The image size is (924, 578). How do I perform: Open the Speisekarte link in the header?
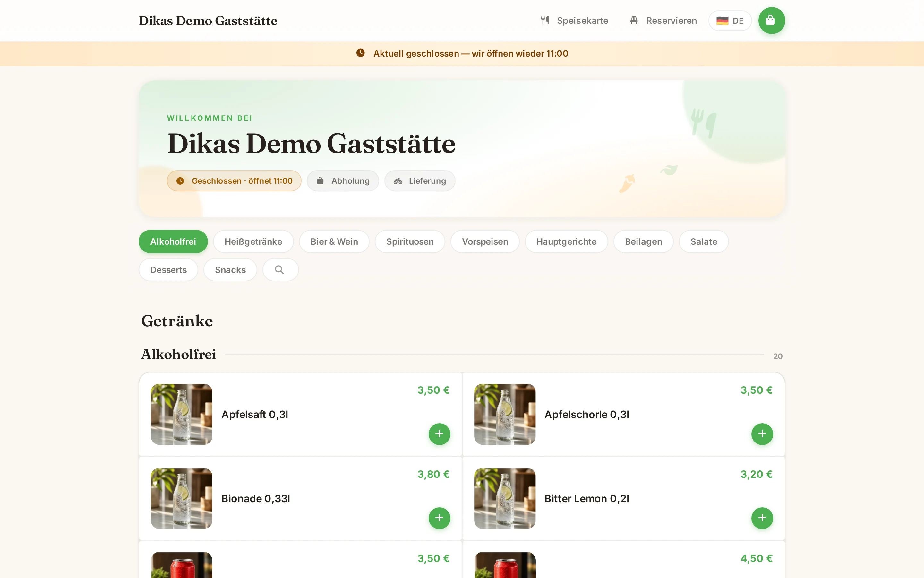[574, 21]
